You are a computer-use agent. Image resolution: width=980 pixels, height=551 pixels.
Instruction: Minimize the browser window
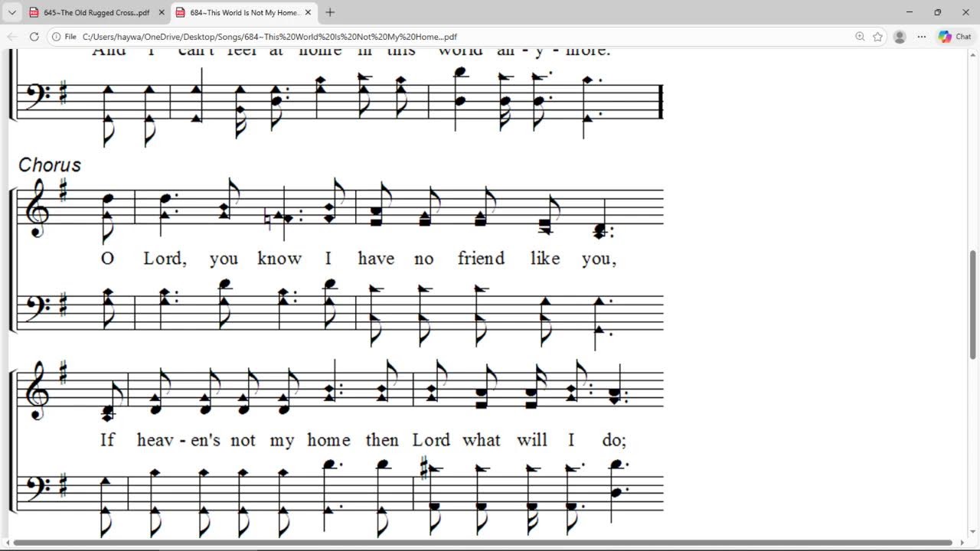[x=910, y=12]
